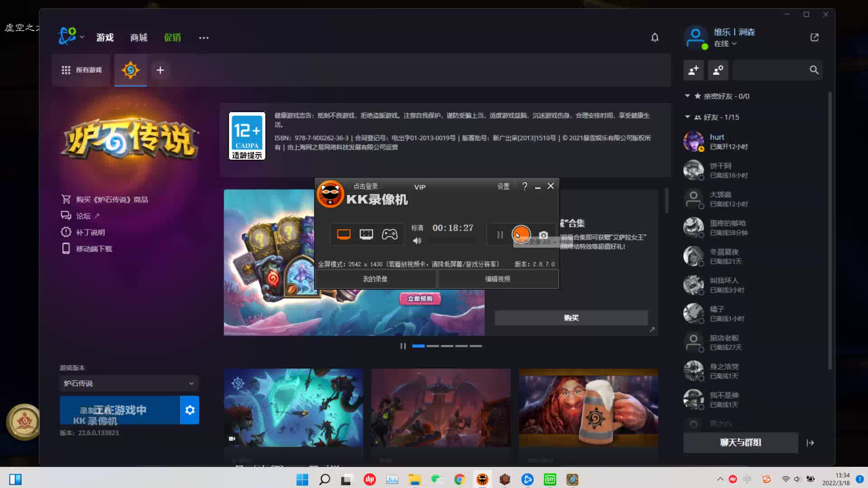Open friend settings icon next to Add Friend
868x488 pixels.
718,70
